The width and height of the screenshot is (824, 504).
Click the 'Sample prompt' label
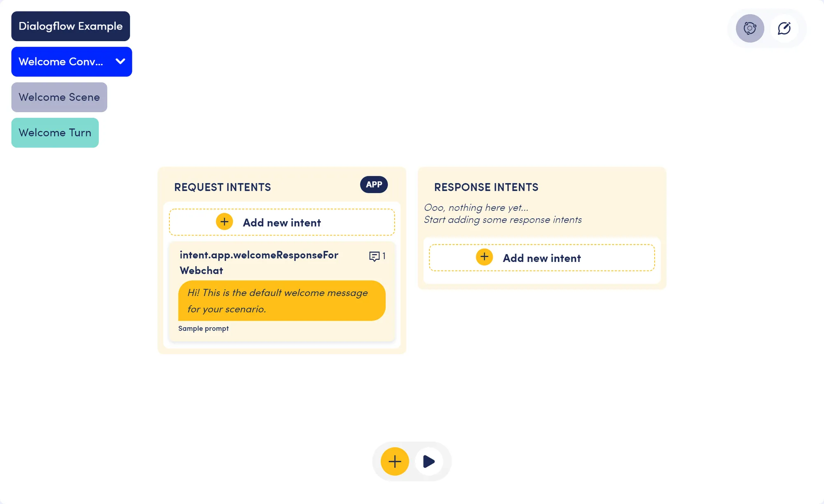tap(204, 329)
